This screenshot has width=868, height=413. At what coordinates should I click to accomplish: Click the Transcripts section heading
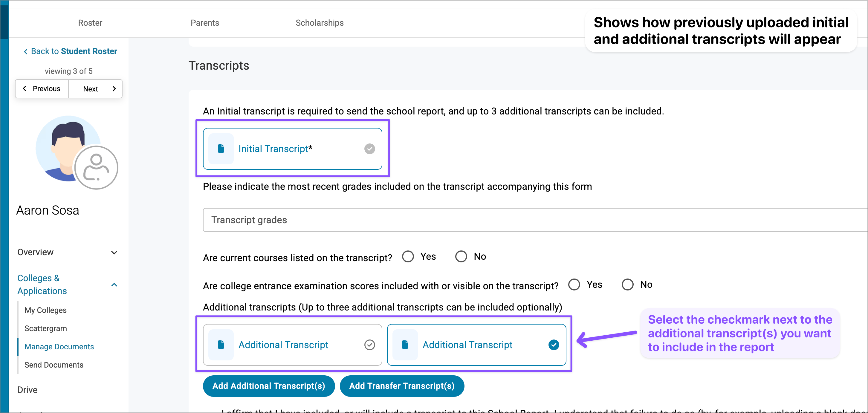pyautogui.click(x=219, y=65)
